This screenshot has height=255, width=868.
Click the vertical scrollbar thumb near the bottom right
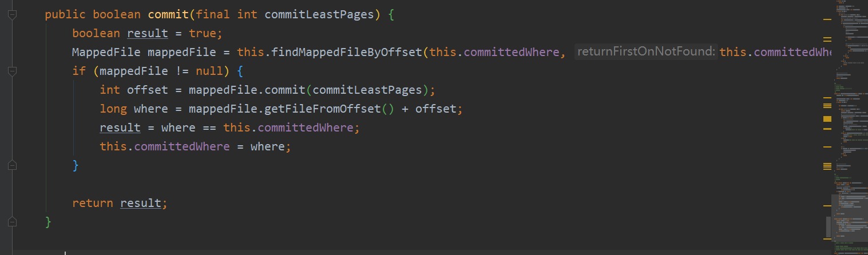click(x=828, y=227)
